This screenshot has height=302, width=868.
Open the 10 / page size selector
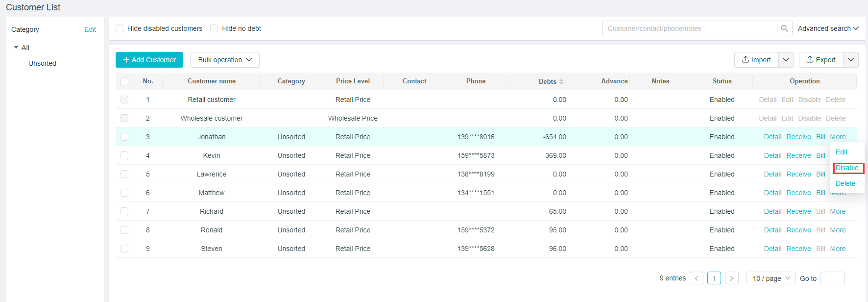pos(771,278)
